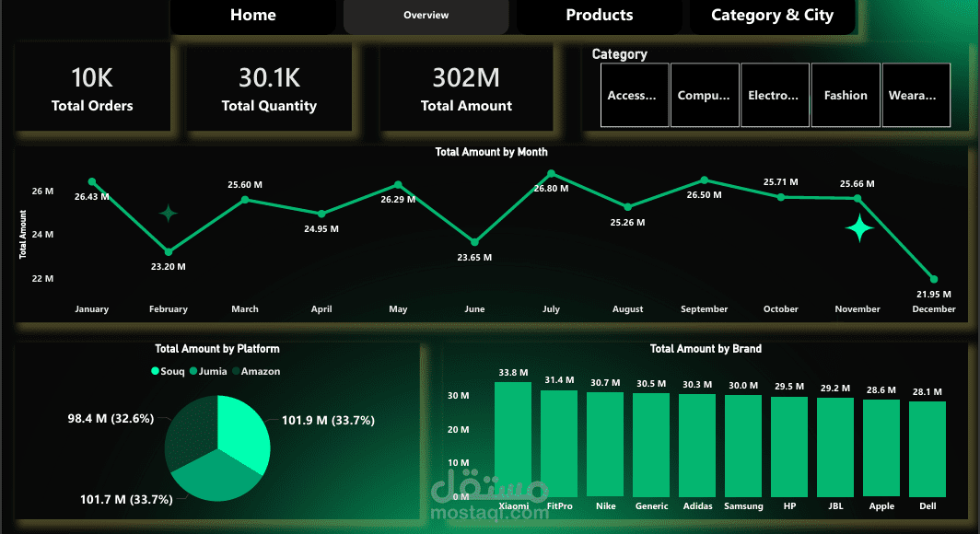Click the Amazon legend color marker
The width and height of the screenshot is (980, 534).
click(x=236, y=371)
